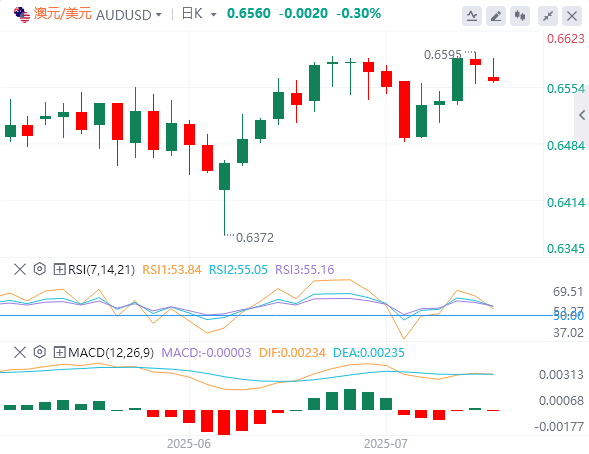Click the DIF:0.00234 value
The width and height of the screenshot is (589, 454).
click(x=292, y=353)
